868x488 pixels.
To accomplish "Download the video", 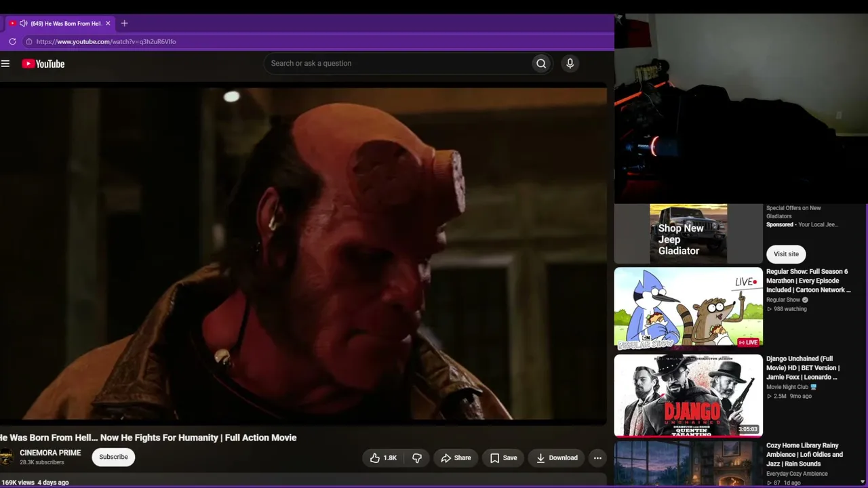I will coord(556,458).
